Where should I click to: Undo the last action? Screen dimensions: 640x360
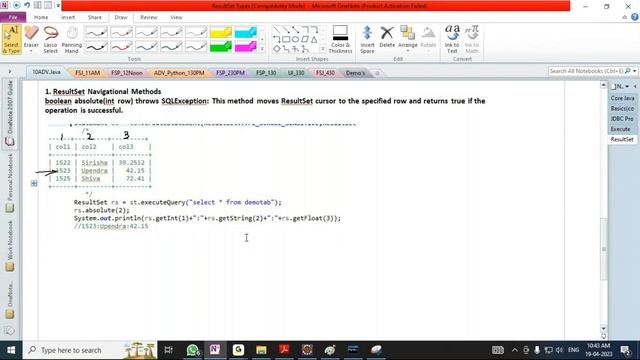(27, 5)
